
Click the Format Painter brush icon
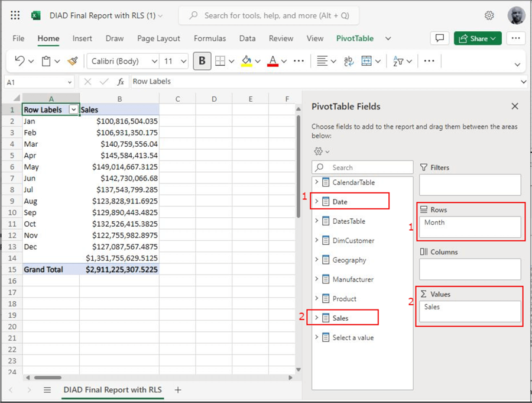73,61
